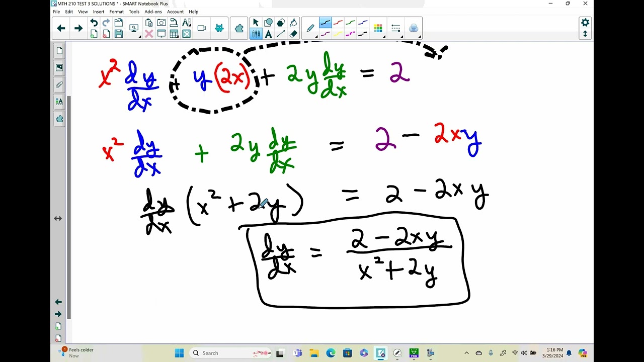Click the Open File icon
The image size is (644, 362).
(x=119, y=23)
